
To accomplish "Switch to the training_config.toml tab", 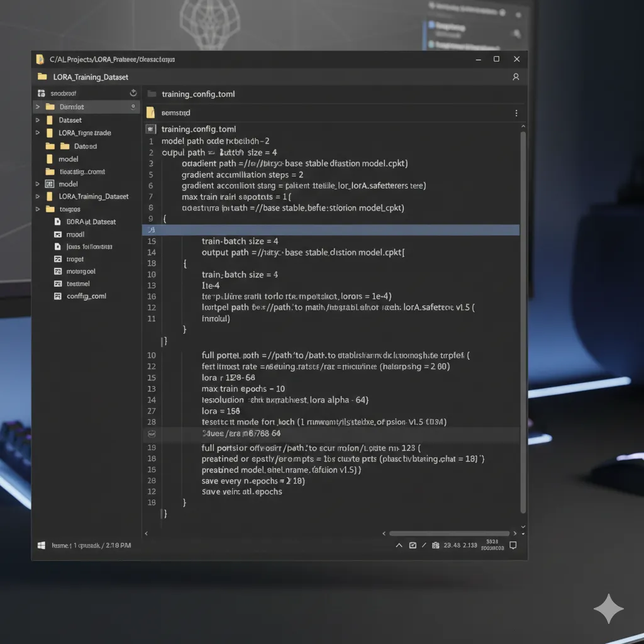I will [x=198, y=94].
